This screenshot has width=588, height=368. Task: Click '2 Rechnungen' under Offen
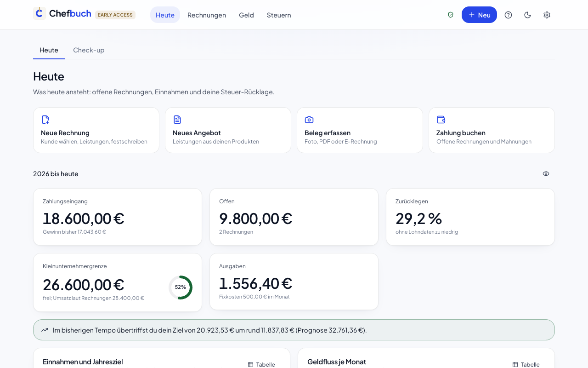[236, 232]
